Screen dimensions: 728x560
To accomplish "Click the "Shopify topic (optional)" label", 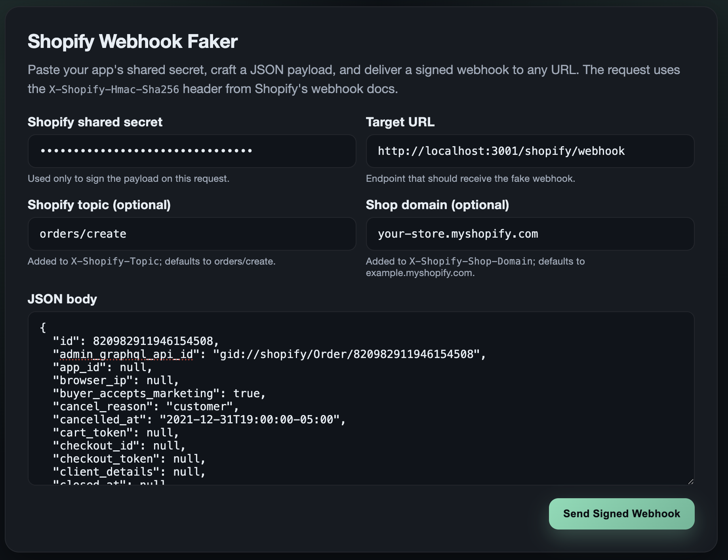I will coord(99,205).
